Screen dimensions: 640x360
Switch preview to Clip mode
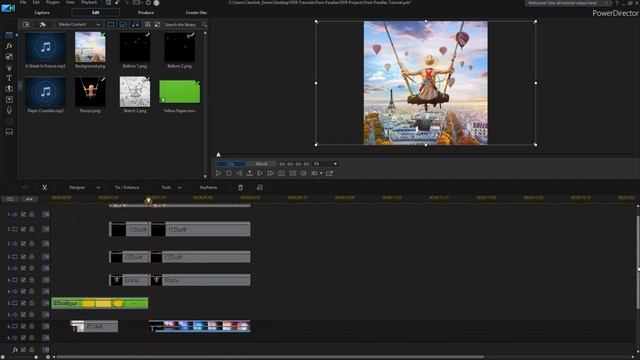[x=231, y=164]
